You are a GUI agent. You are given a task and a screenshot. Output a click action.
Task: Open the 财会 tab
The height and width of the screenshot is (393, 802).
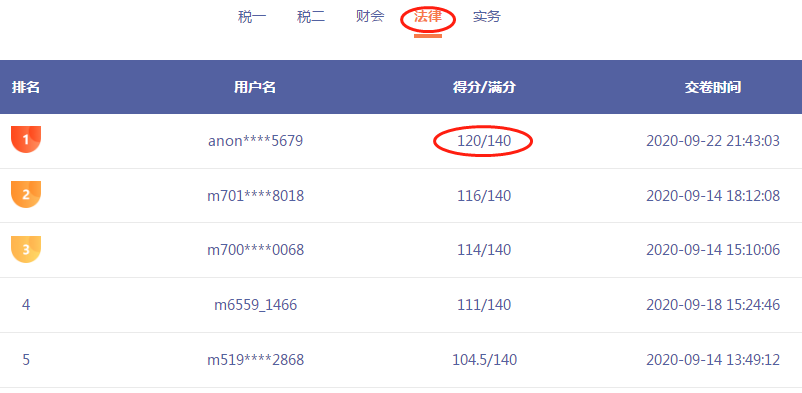370,17
